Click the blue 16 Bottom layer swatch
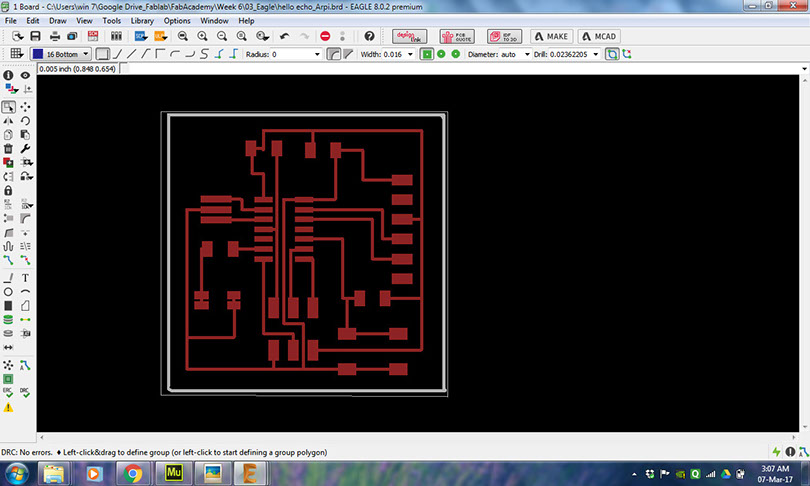Image resolution: width=810 pixels, height=486 pixels. point(38,54)
